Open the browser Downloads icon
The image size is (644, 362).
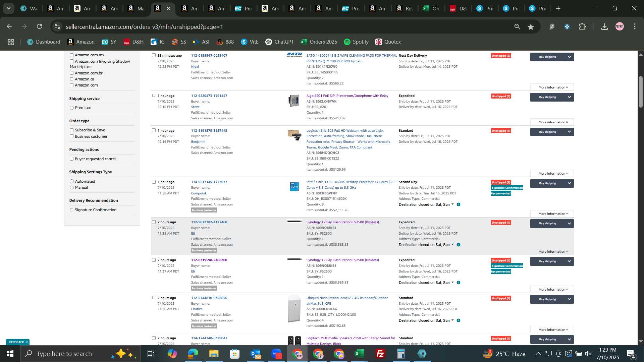point(604,27)
